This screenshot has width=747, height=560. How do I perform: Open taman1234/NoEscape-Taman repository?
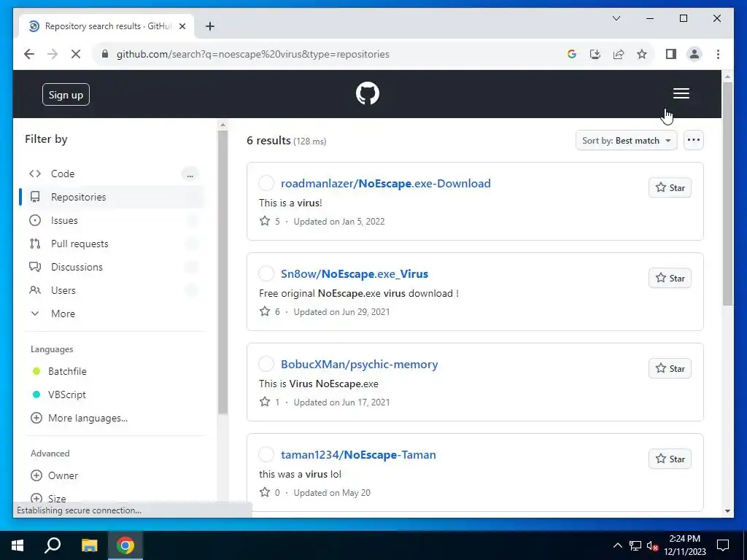(358, 455)
